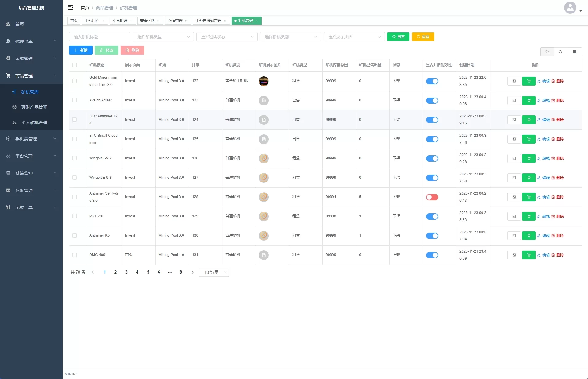Click the green cart icon for Avalon A1047
The height and width of the screenshot is (379, 588).
tap(528, 101)
